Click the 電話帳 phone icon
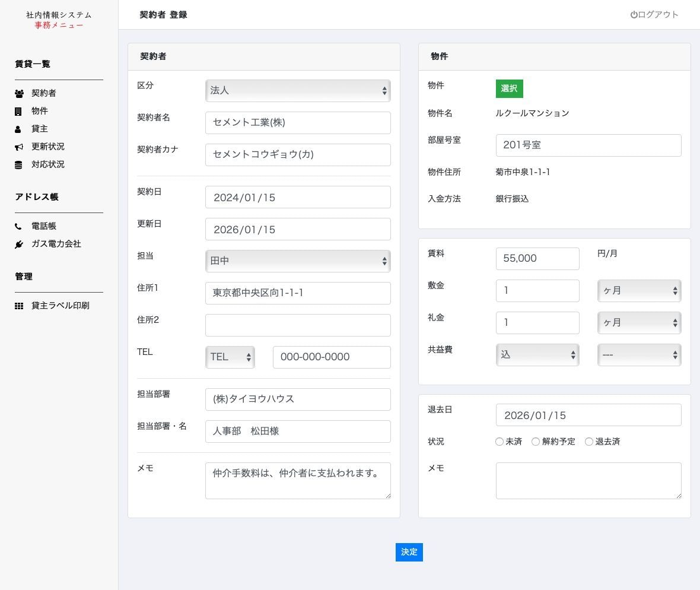700x590 pixels. (x=18, y=226)
